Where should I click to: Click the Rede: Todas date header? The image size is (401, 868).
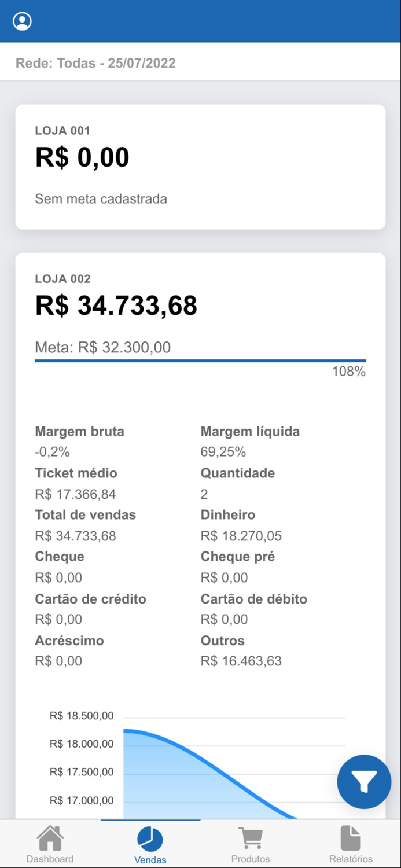coord(95,63)
